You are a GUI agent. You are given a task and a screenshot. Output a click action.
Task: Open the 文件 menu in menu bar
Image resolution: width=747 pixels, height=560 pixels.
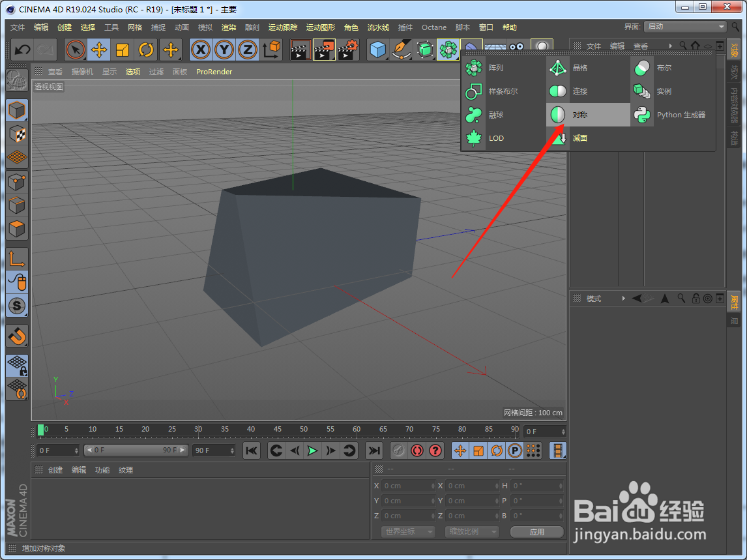coord(18,27)
